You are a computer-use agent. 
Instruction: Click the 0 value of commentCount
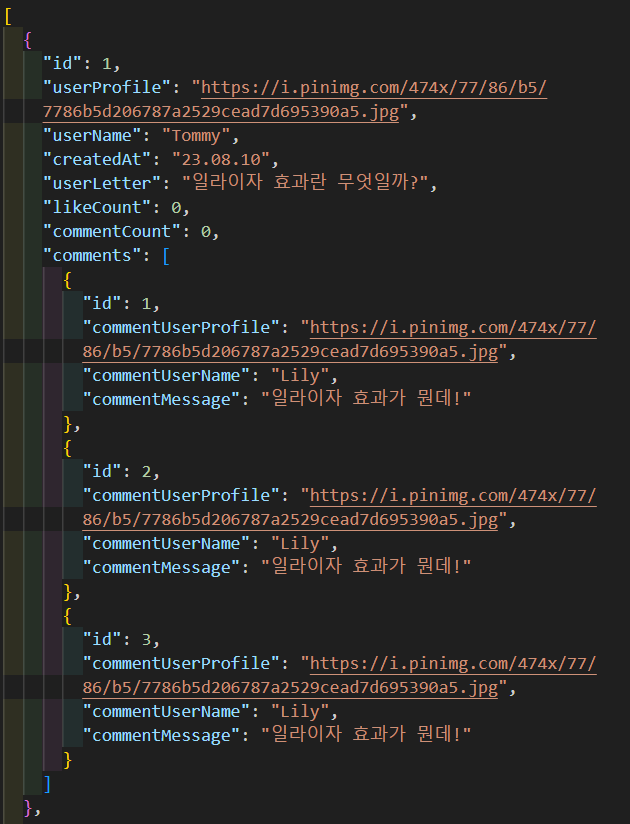pos(206,232)
